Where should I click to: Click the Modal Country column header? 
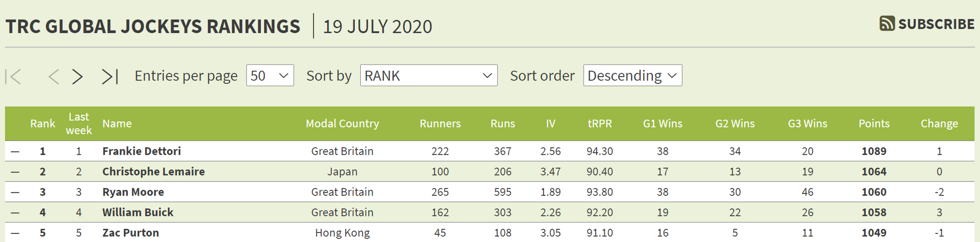[x=342, y=124]
